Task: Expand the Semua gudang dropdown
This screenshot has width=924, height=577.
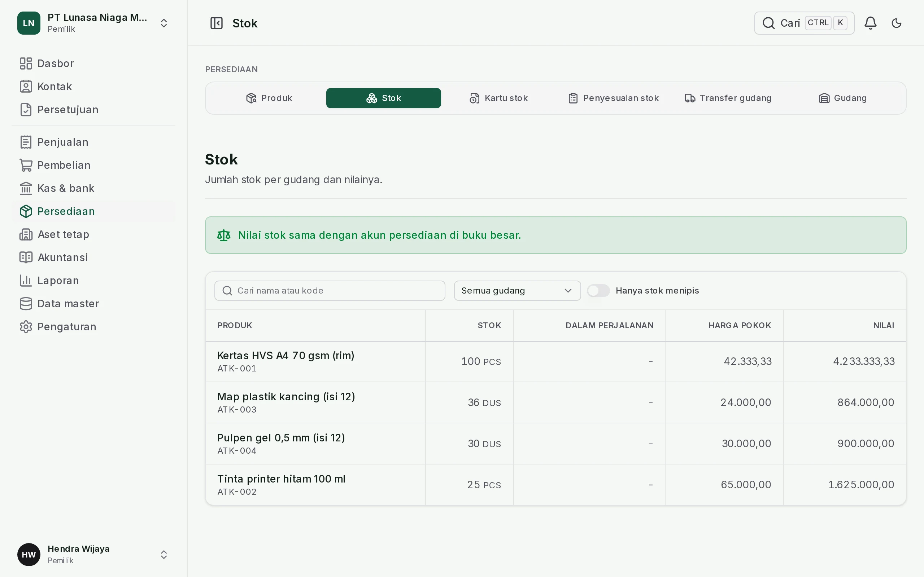Action: coord(517,290)
